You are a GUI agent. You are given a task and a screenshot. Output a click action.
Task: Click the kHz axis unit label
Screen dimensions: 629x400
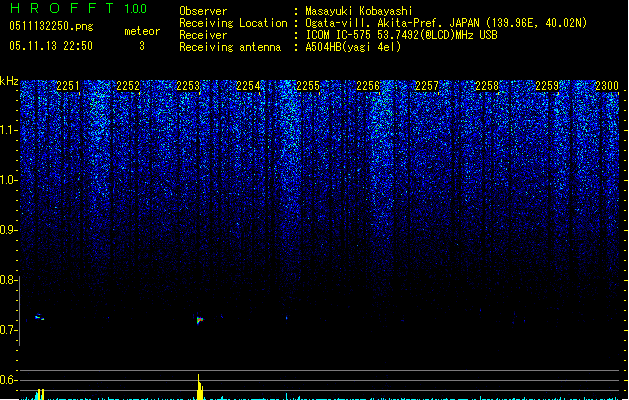(9, 81)
